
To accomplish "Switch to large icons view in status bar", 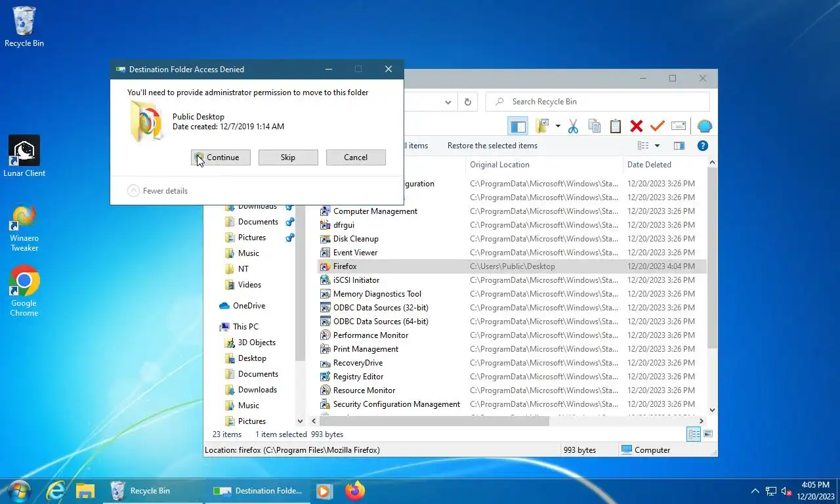I will (708, 434).
